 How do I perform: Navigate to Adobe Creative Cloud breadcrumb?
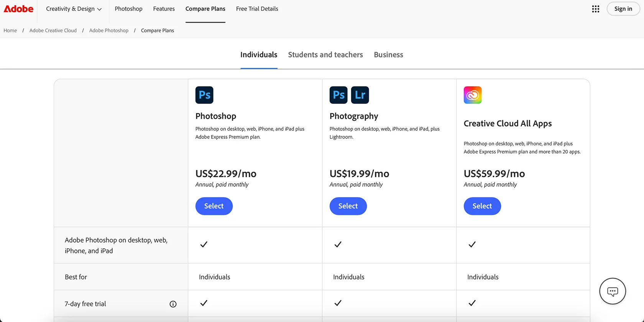53,31
